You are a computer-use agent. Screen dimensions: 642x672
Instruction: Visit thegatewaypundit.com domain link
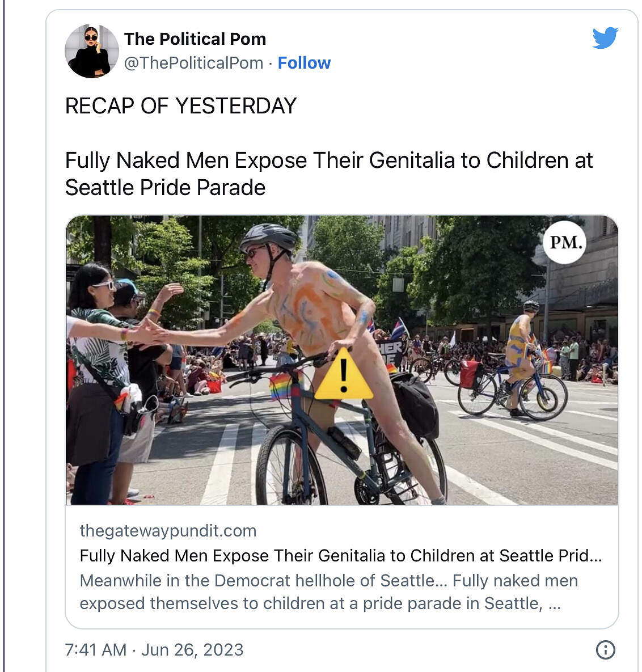coord(168,531)
